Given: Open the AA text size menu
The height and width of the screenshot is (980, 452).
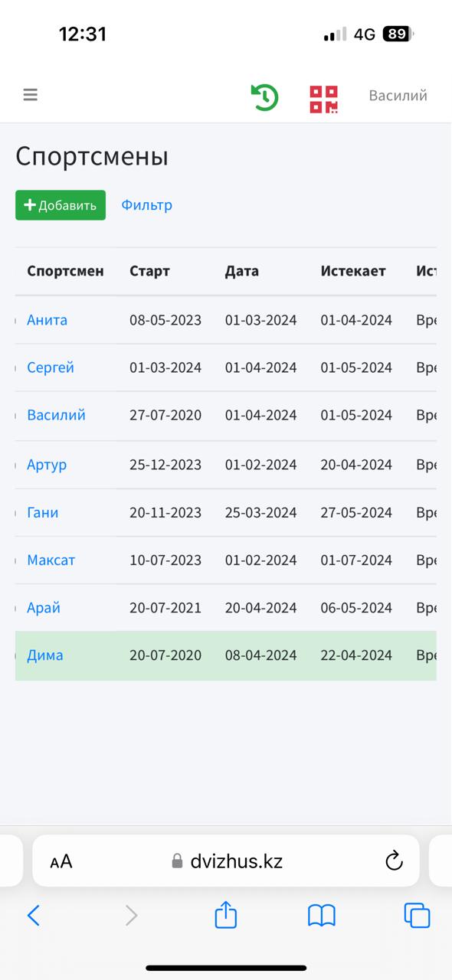Looking at the screenshot, I should pos(61,861).
